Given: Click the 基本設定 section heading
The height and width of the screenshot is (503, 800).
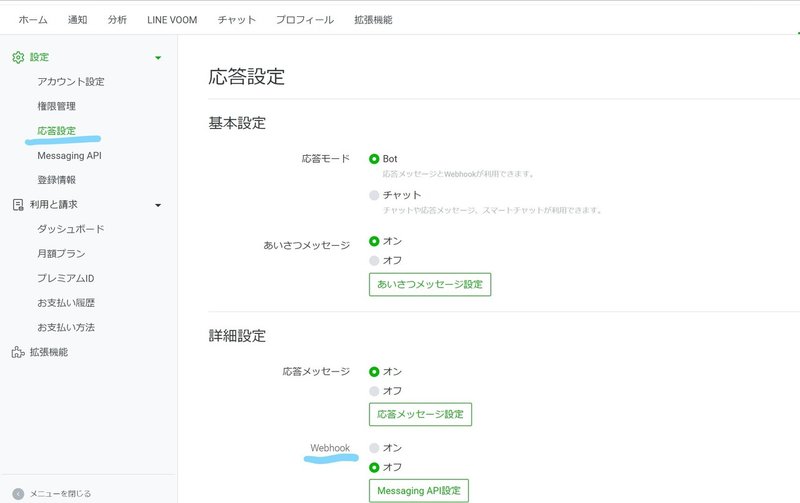Looking at the screenshot, I should click(x=237, y=123).
